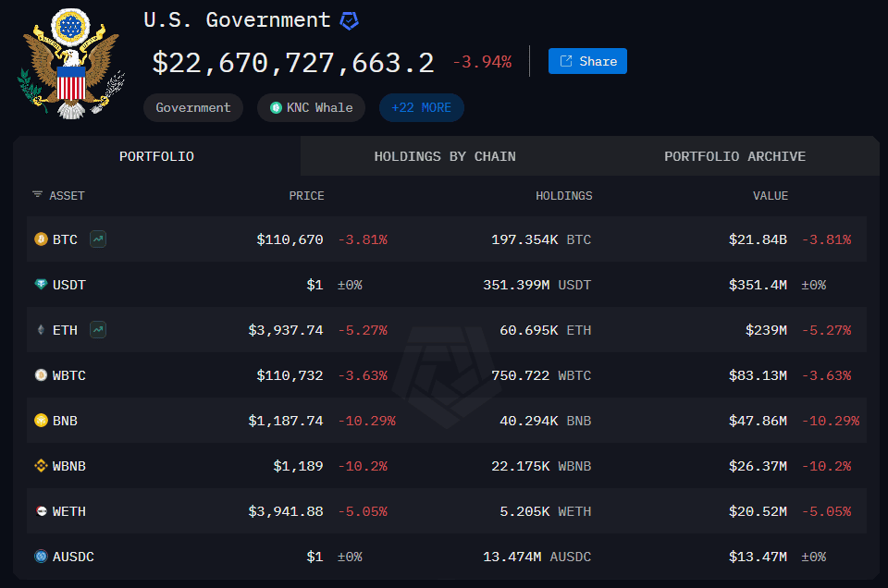Click the WETH asset name
The height and width of the screenshot is (588, 888).
coord(69,511)
